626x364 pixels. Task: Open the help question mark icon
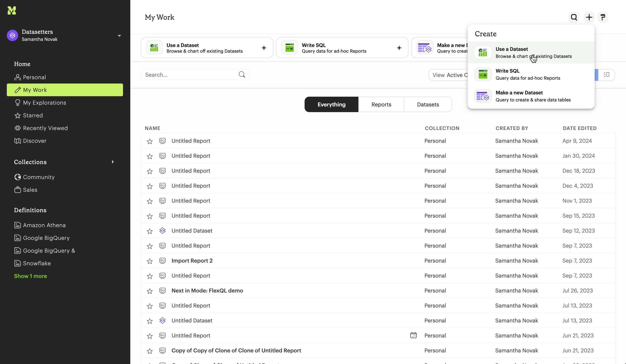tap(603, 17)
